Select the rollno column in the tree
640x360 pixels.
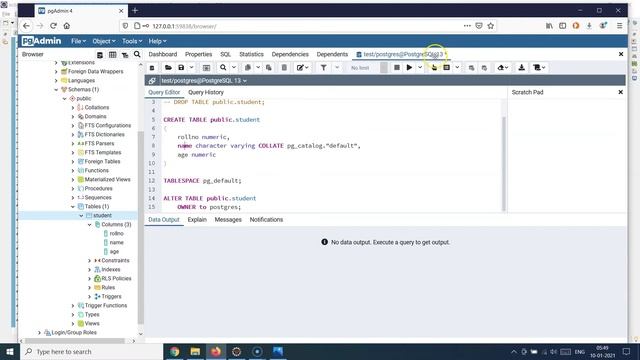click(116, 233)
